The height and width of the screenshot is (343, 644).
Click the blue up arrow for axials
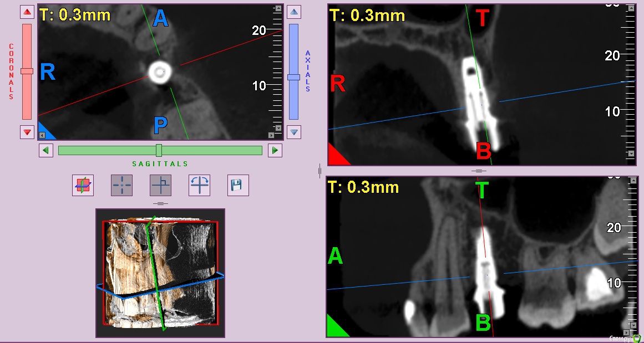pos(294,12)
